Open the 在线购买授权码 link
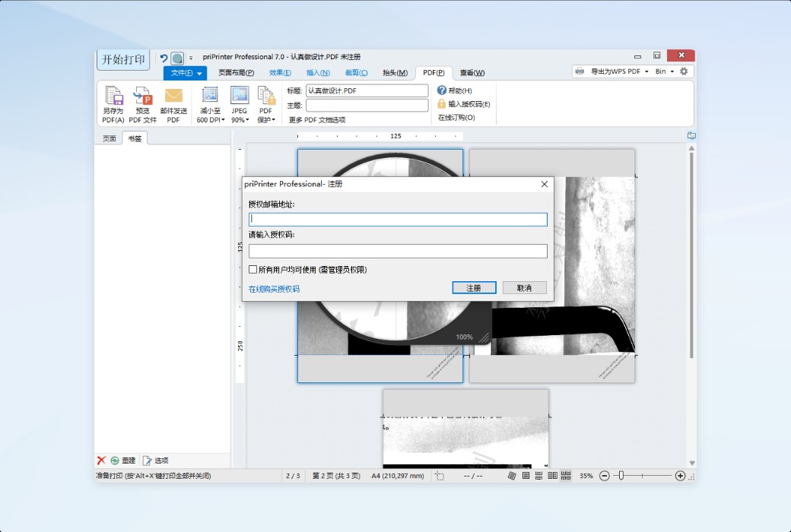The image size is (791, 532). click(274, 289)
